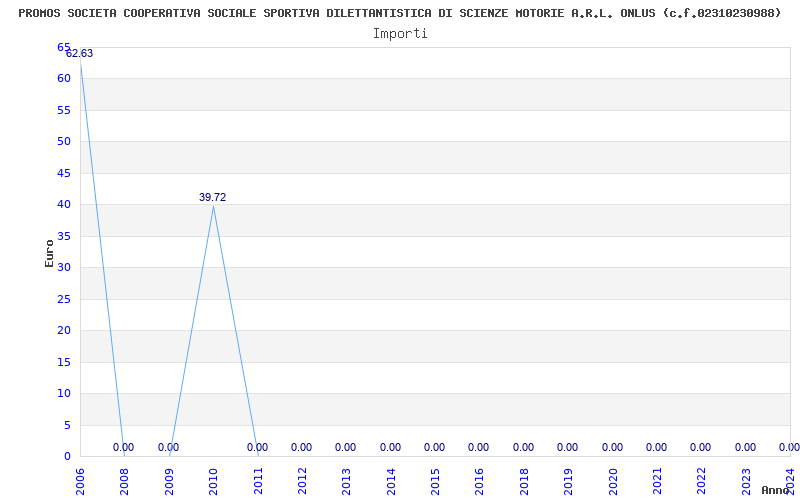Click the 0.00 value label above 2016
800x500 pixels.
tap(479, 447)
